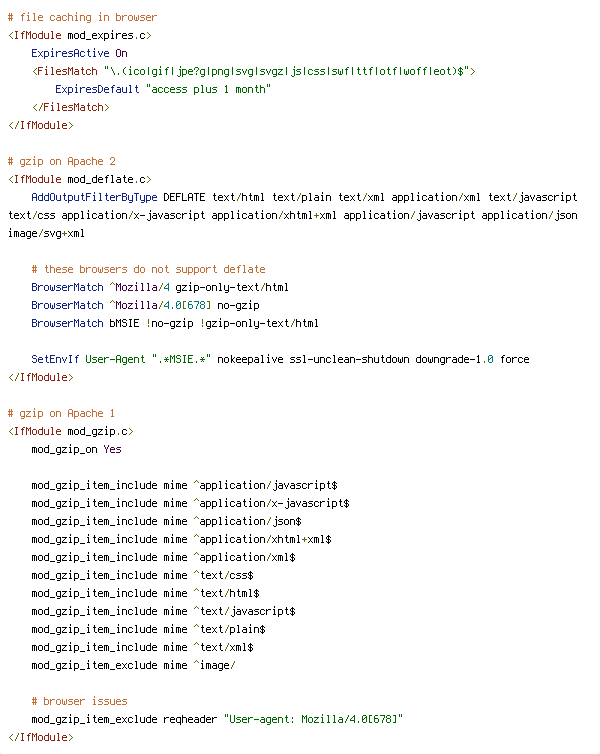Click the ".*MSIE.*" string
Image resolution: width=600 pixels, height=754 pixels.
coord(181,359)
